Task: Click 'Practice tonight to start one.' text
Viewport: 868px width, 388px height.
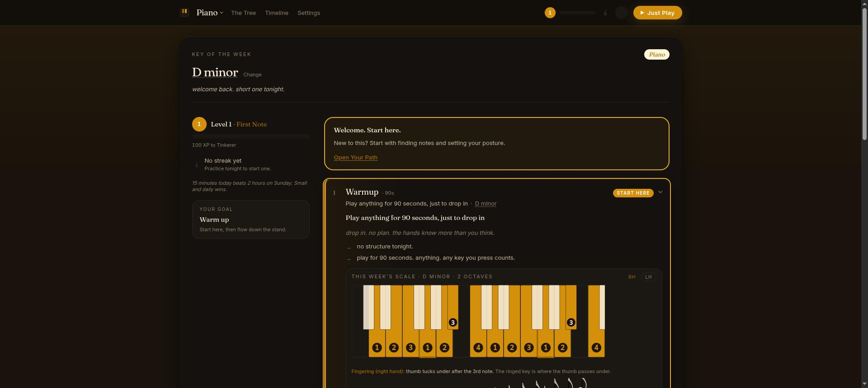Action: coord(238,168)
